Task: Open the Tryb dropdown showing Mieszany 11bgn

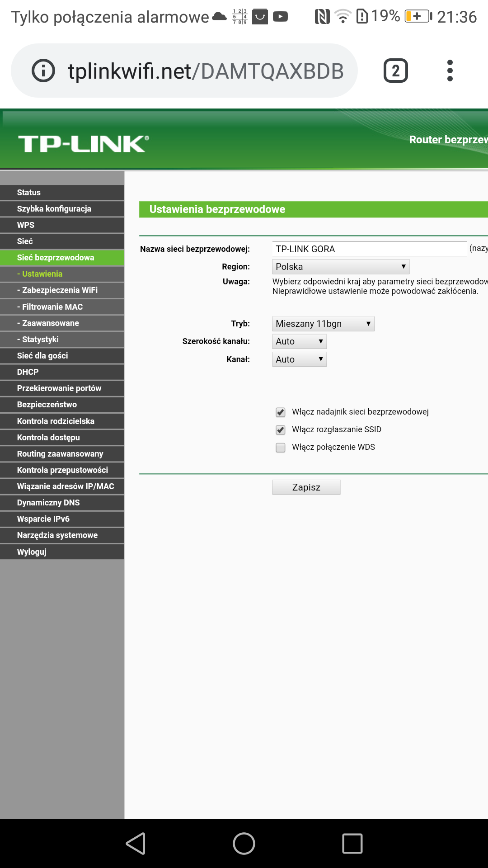Action: (x=323, y=324)
